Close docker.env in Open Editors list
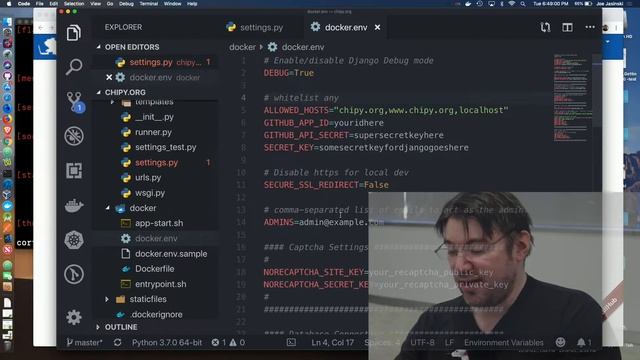 [x=109, y=77]
